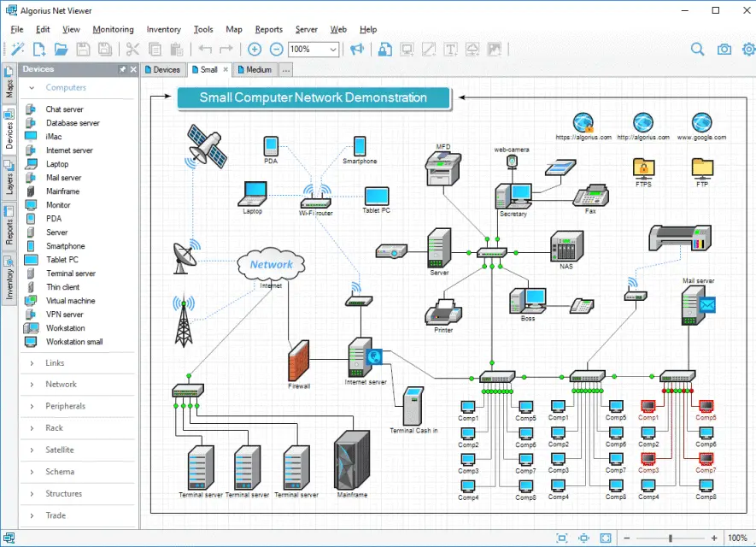The height and width of the screenshot is (547, 756).
Task: Save the current map with toolbar icon
Action: pos(83,49)
